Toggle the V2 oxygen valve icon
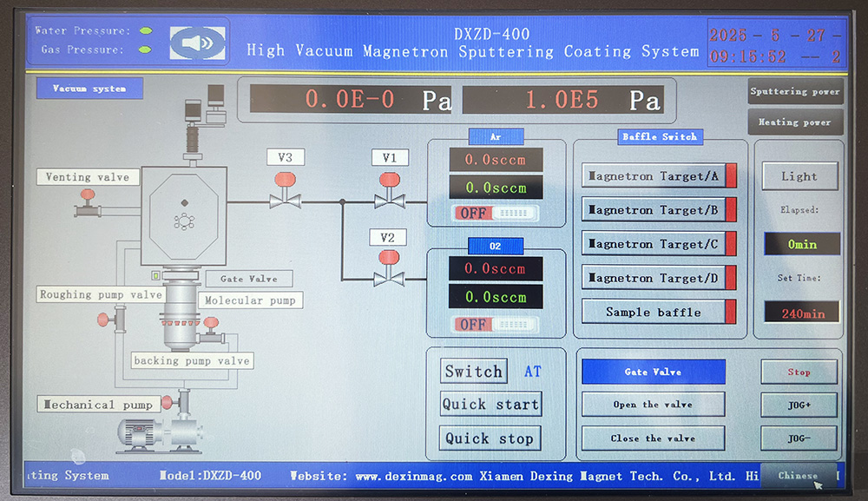This screenshot has width=868, height=501. [x=389, y=268]
